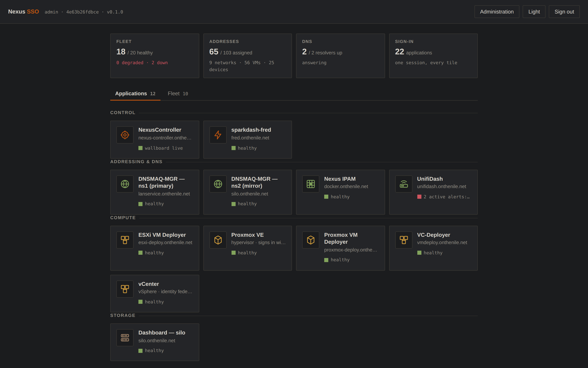Click the STORAGE section heading

pos(123,315)
